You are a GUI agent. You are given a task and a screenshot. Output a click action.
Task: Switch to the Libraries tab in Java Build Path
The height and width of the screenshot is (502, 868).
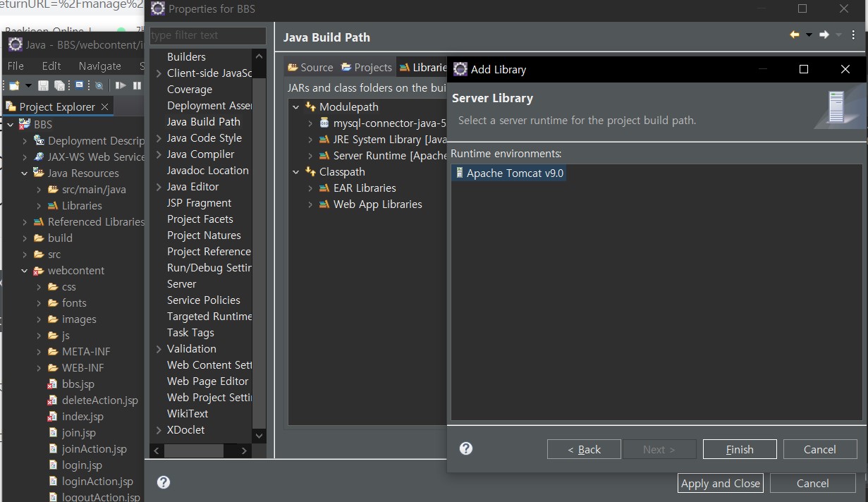(422, 68)
